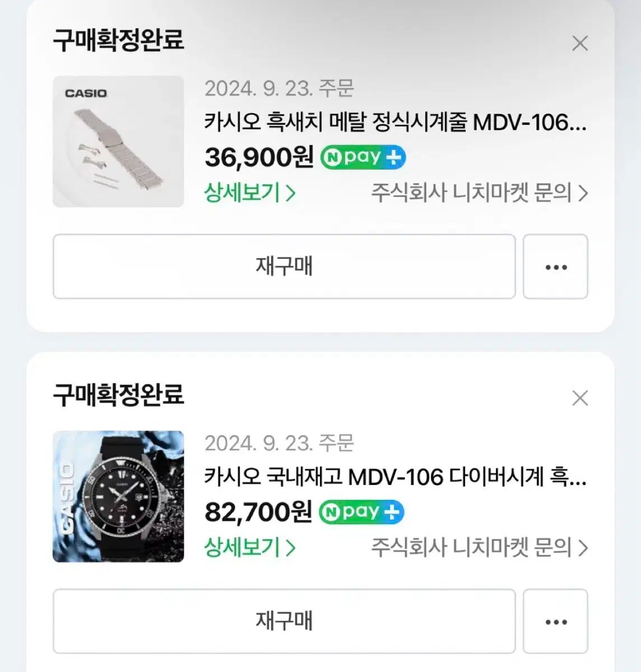Open more options for the diver watch order
641x672 pixels.
coord(555,622)
